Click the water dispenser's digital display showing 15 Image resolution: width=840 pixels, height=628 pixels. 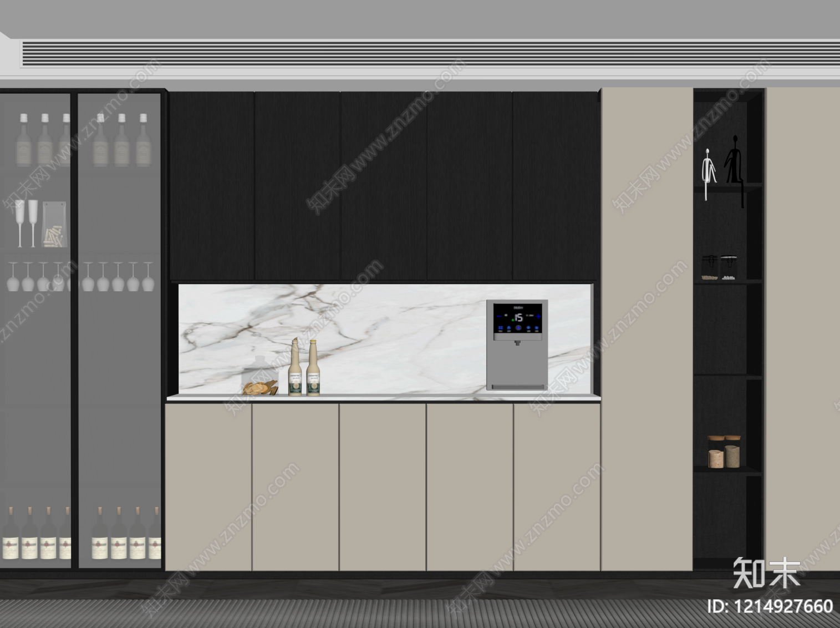coord(517,318)
